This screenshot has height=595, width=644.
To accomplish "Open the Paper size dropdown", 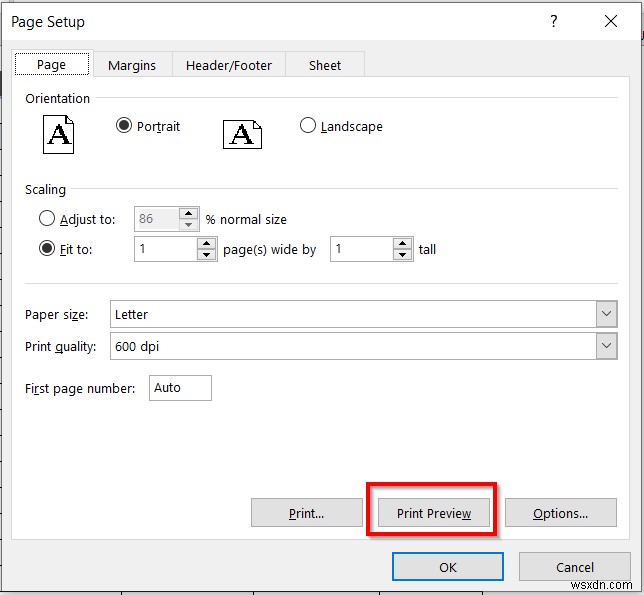I will click(x=607, y=314).
